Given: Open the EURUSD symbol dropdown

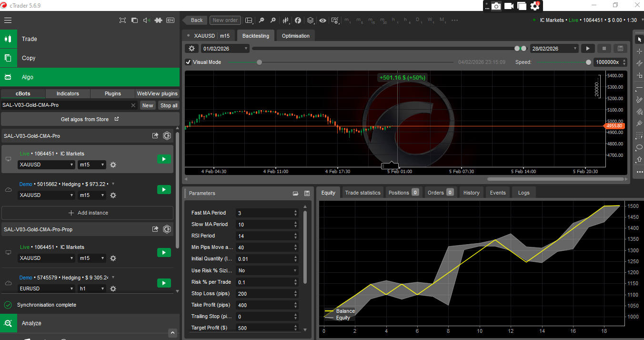Looking at the screenshot, I should coord(46,288).
